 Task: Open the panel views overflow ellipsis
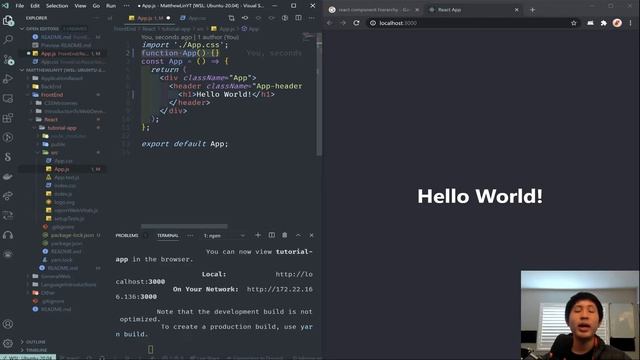coord(190,236)
